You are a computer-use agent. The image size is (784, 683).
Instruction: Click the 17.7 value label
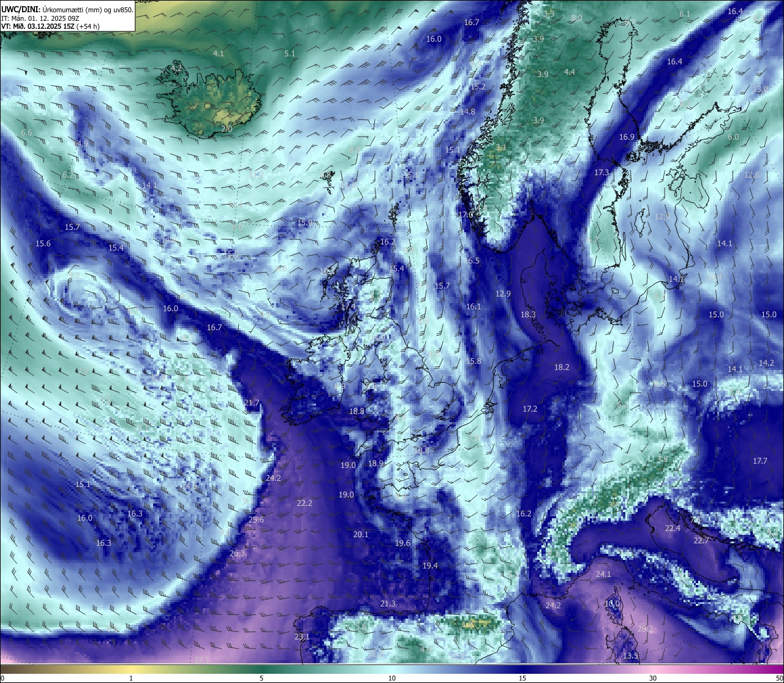tap(759, 461)
